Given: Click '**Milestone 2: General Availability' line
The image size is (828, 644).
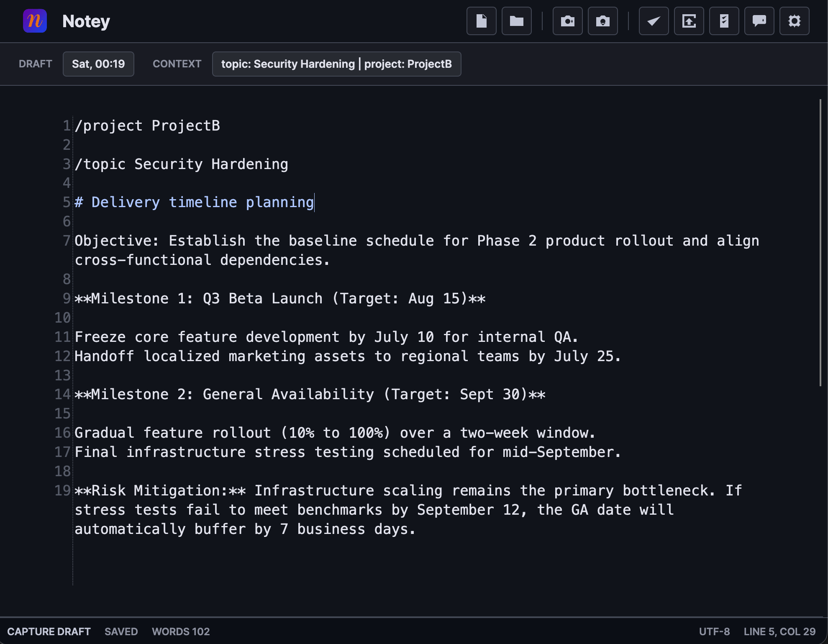Looking at the screenshot, I should (310, 395).
